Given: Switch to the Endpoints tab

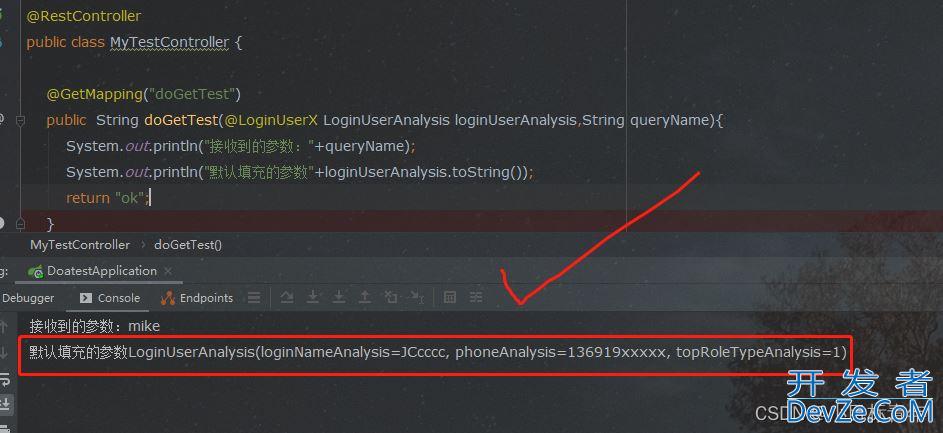Looking at the screenshot, I should click(198, 298).
